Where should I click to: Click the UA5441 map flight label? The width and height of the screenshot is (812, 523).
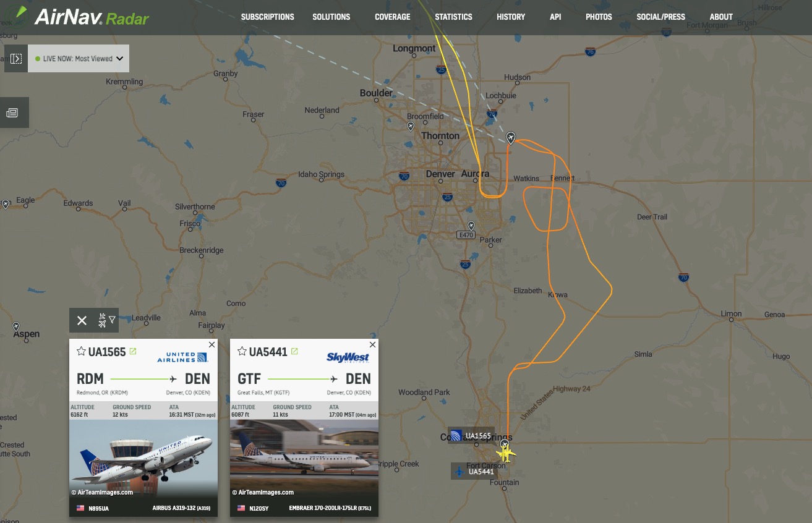click(474, 472)
